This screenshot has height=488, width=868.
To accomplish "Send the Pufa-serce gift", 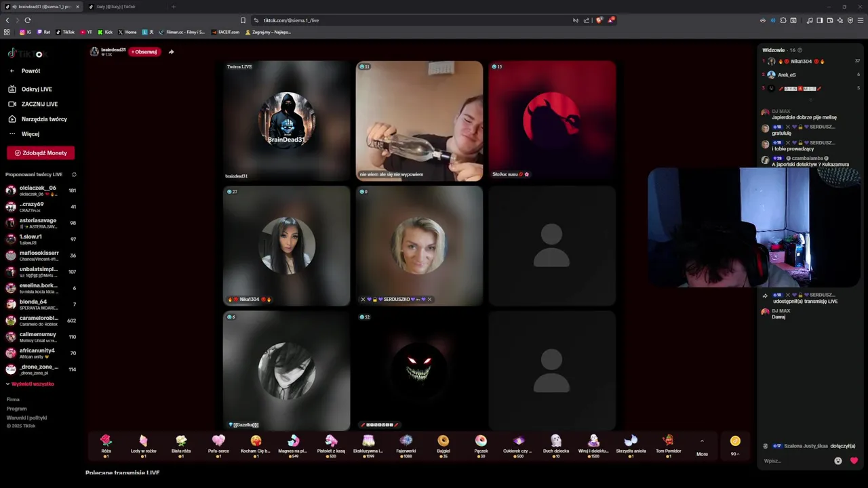I will 218,446.
